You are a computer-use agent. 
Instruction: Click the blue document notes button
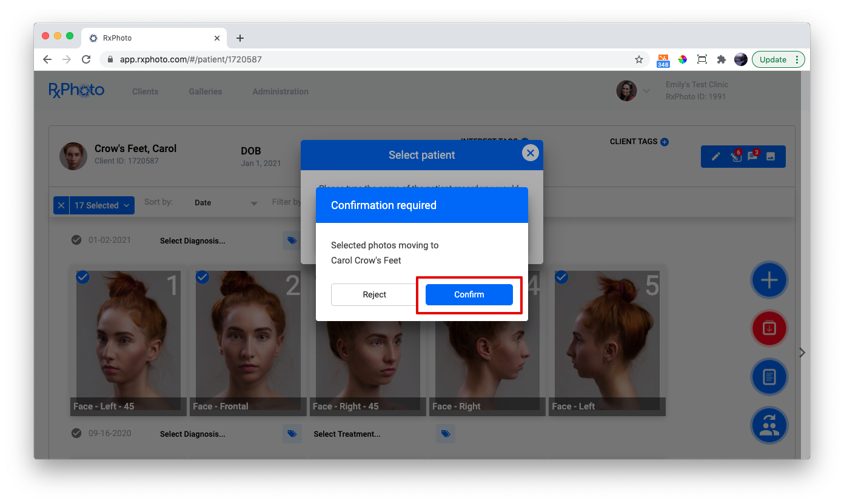(769, 377)
